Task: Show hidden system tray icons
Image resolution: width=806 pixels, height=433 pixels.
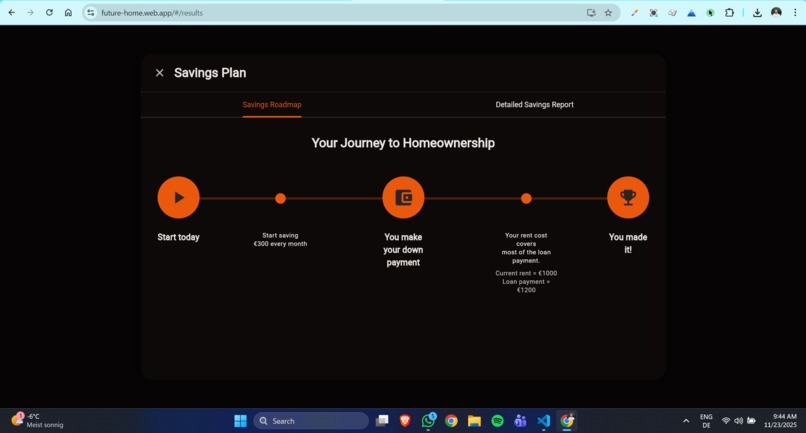Action: point(686,421)
